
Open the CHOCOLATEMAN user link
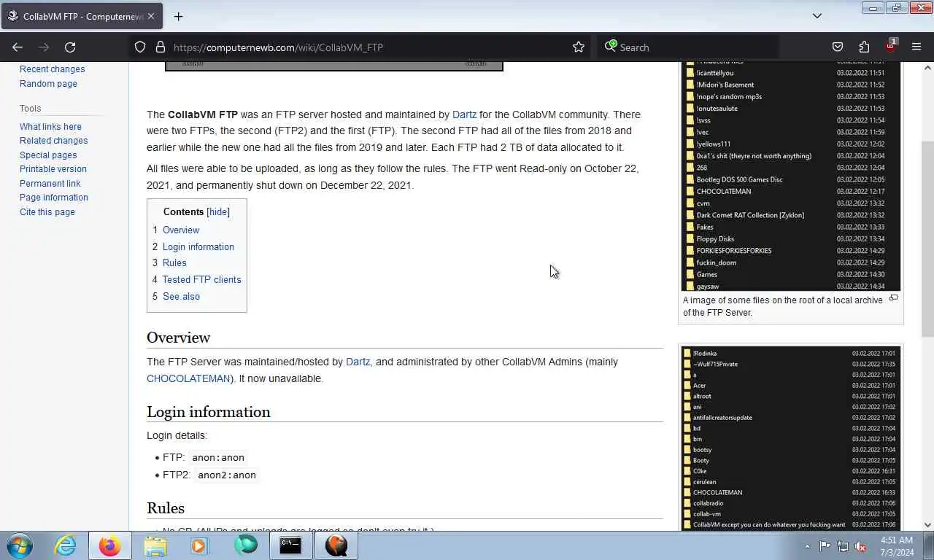pyautogui.click(x=188, y=378)
